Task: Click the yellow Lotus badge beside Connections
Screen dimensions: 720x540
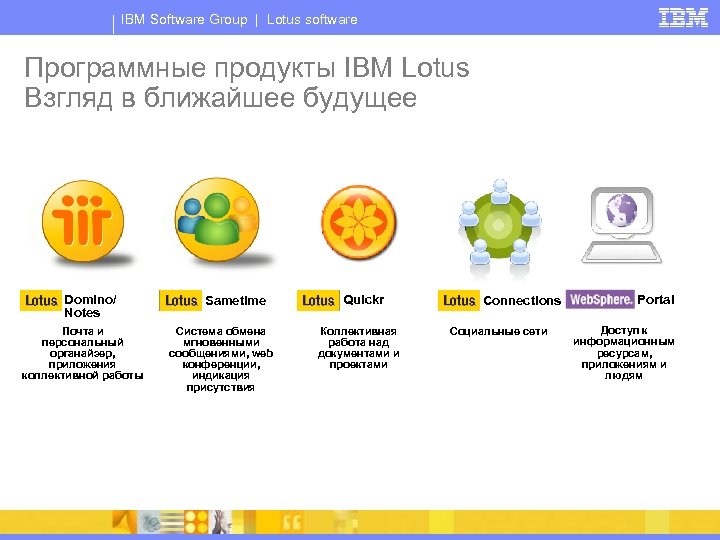Action: [459, 300]
